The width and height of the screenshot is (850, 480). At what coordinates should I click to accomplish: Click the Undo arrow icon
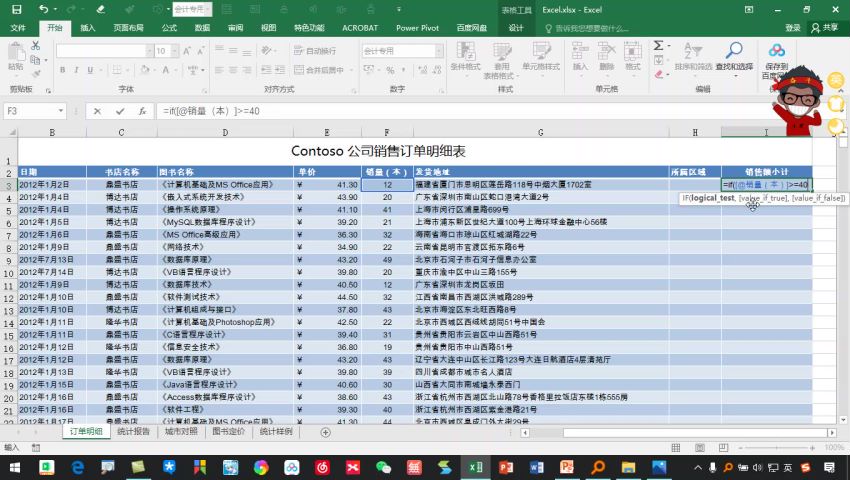44,9
